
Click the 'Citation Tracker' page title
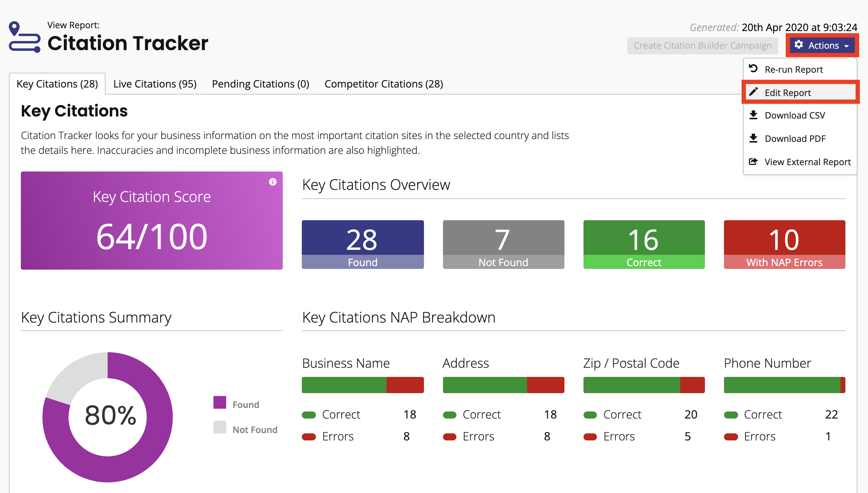128,43
